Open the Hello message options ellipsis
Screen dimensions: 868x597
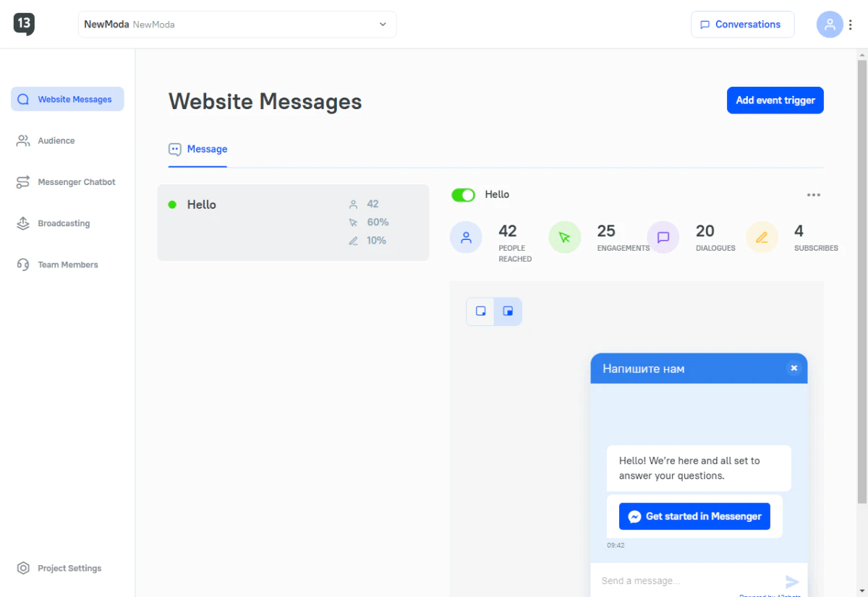(814, 195)
